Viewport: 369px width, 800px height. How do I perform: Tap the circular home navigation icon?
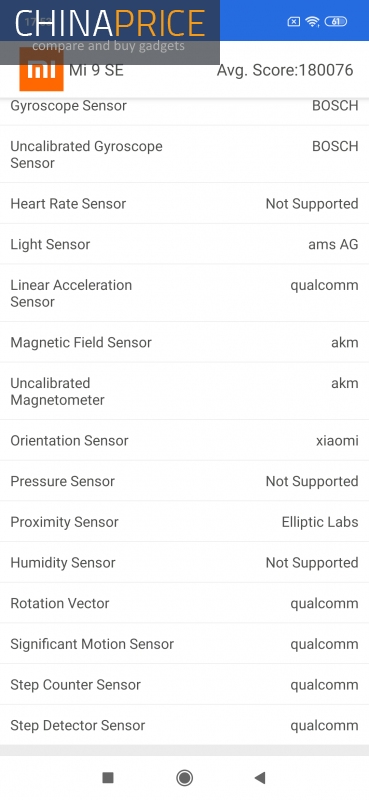pyautogui.click(x=184, y=778)
